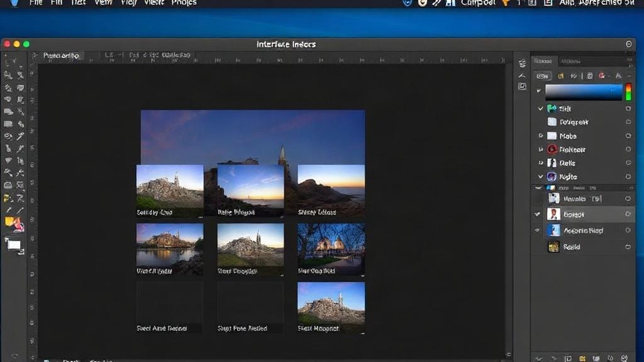The height and width of the screenshot is (362, 644).
Task: Expand the Heiteoir layer group arrow
Action: (x=540, y=150)
